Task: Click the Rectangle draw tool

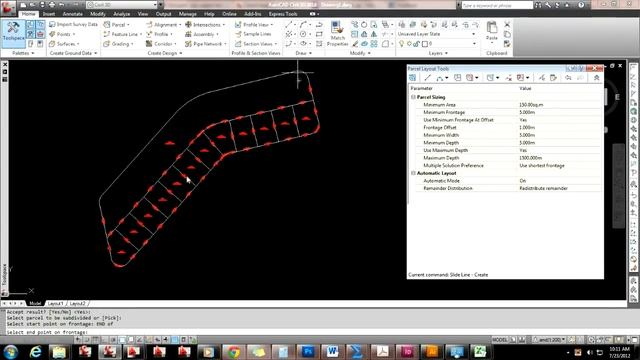Action: click(319, 34)
